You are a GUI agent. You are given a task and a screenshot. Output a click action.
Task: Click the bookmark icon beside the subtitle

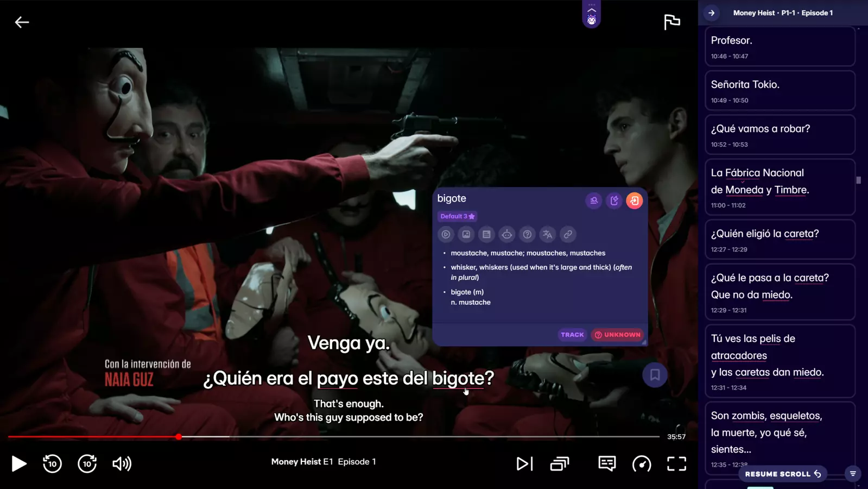click(655, 375)
